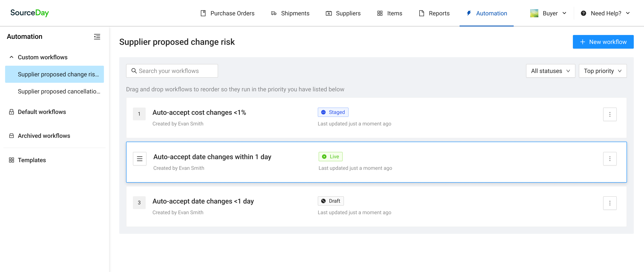Open the All statuses filter dropdown
The width and height of the screenshot is (644, 272).
550,71
